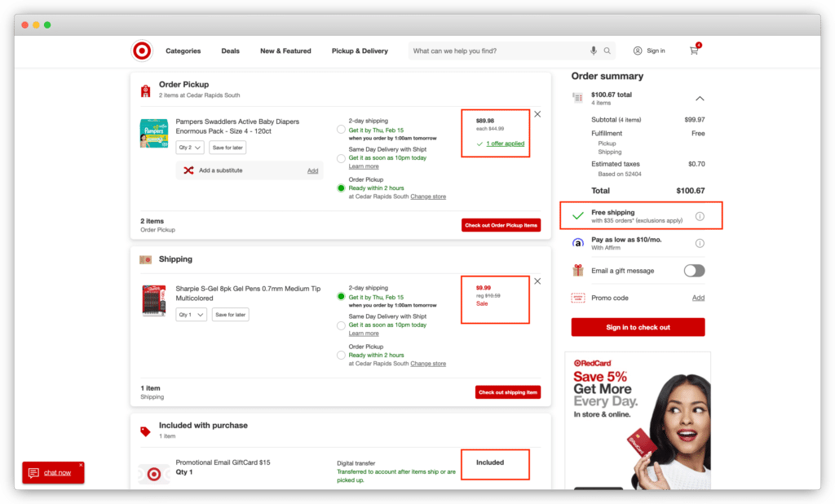Open the Qty 1 dropdown for Sharpie pens
Image resolution: width=835 pixels, height=504 pixels.
[190, 314]
